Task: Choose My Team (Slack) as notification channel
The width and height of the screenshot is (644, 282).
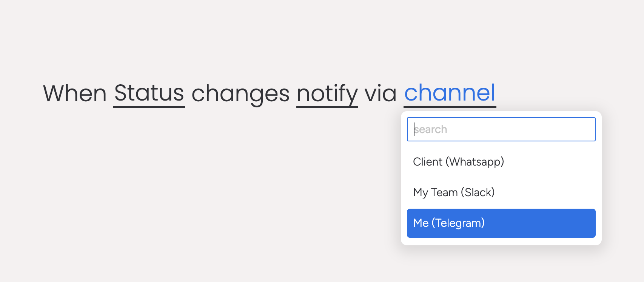Action: [454, 192]
